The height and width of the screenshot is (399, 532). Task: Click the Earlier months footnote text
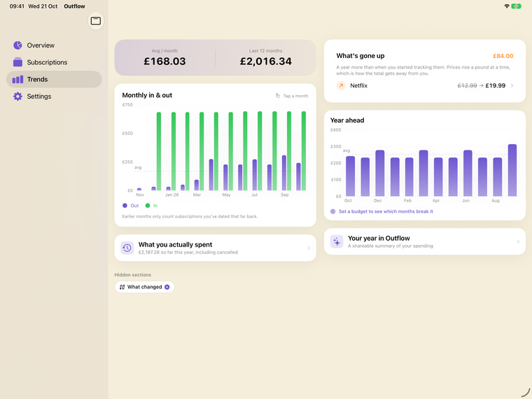(x=190, y=216)
